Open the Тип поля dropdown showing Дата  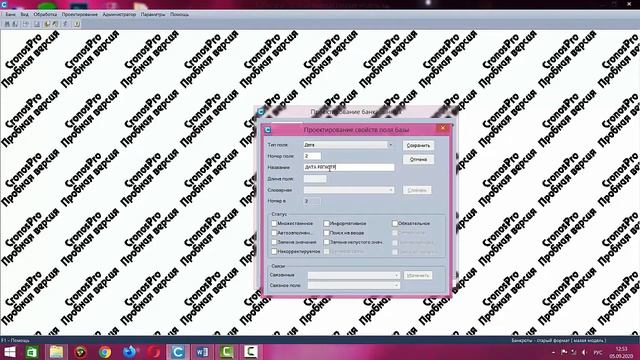click(349, 145)
